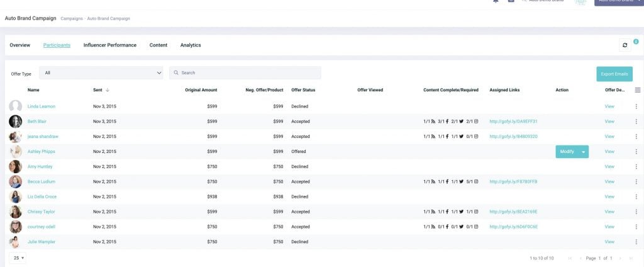Click the blog feed icon in Chrissy Taylor's row
The height and width of the screenshot is (267, 644).
(433, 212)
